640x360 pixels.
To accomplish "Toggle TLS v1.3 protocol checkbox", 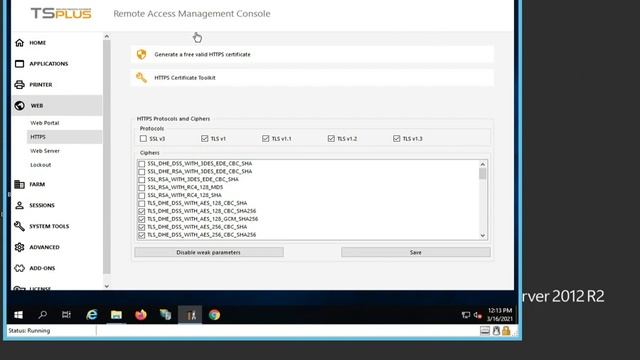I will pos(396,139).
